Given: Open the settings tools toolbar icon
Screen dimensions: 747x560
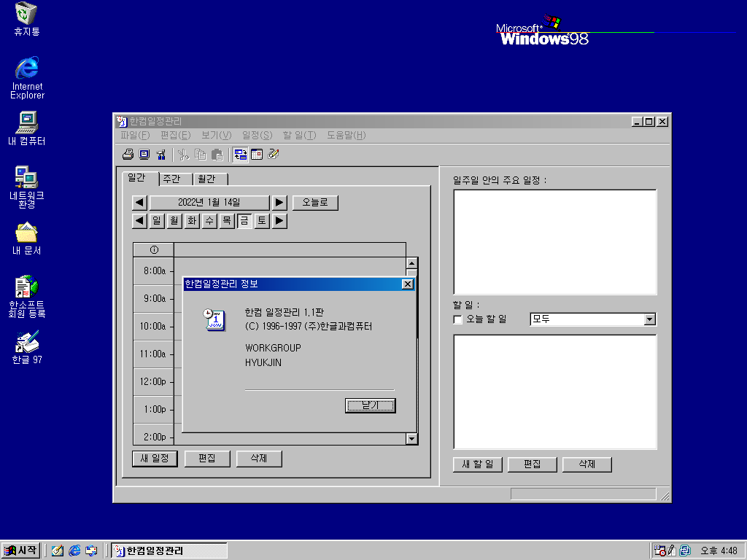Looking at the screenshot, I should pyautogui.click(x=161, y=155).
